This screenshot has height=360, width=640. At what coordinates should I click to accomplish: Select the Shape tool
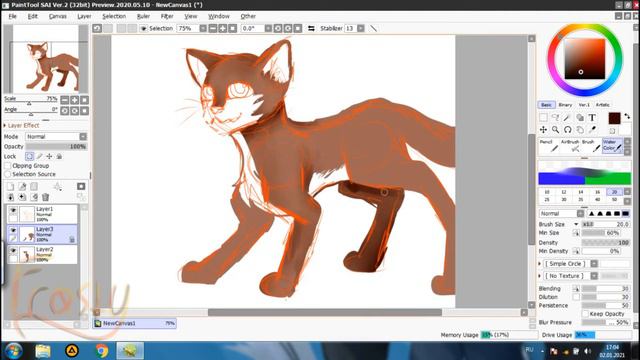(x=580, y=118)
